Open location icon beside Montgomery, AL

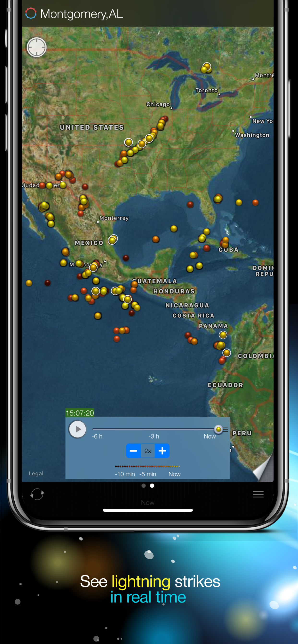click(x=31, y=13)
